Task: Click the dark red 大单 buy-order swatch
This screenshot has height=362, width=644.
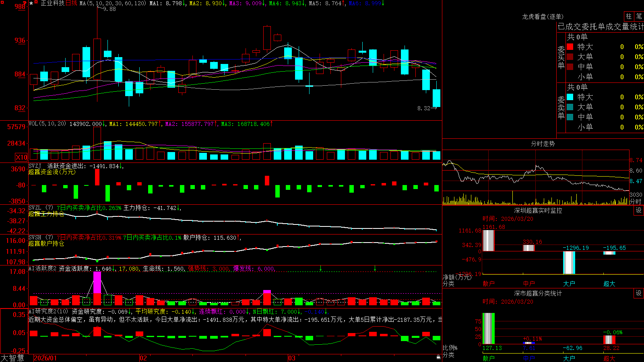Action: tap(570, 57)
